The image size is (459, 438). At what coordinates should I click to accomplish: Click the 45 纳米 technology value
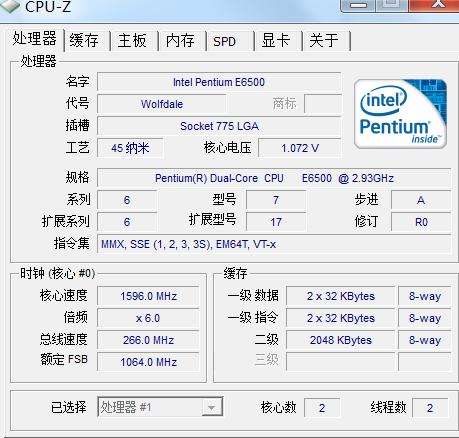[130, 148]
